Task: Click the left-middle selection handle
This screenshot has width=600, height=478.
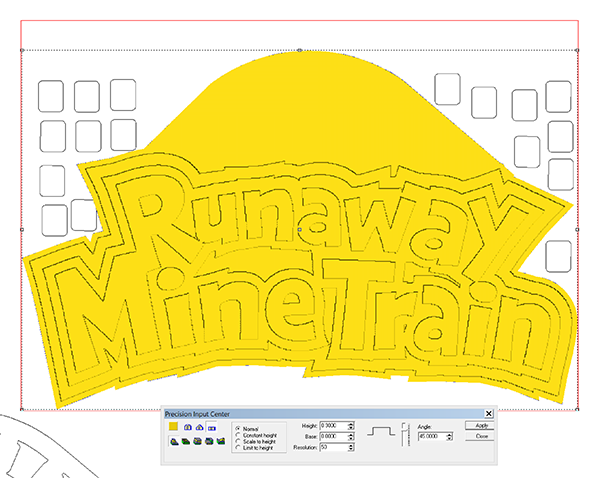Action: click(x=21, y=230)
